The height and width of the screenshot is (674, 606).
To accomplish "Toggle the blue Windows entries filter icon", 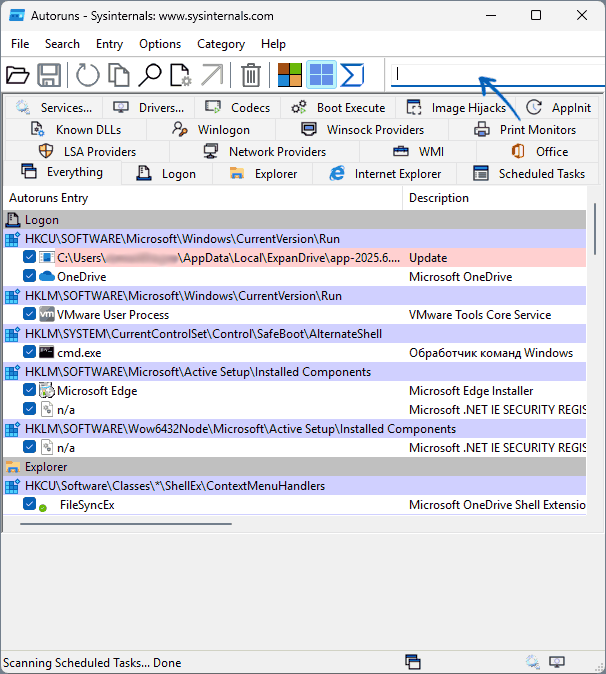I will (x=321, y=75).
